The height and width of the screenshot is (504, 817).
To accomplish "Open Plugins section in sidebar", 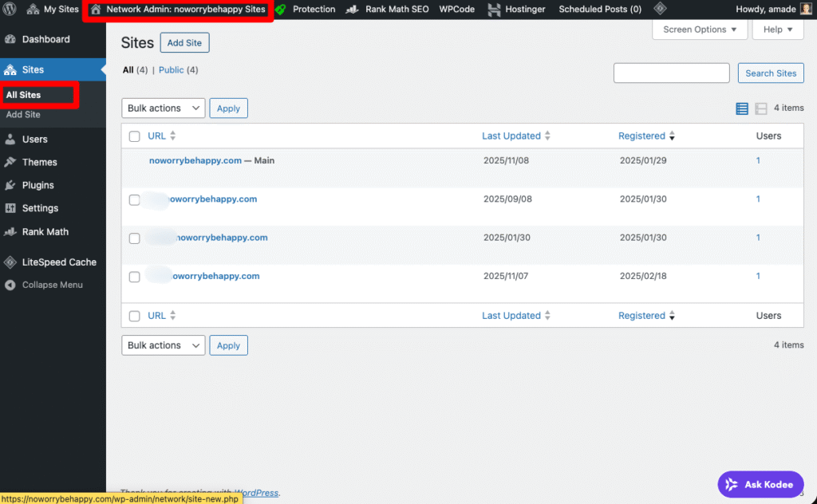I will pyautogui.click(x=37, y=185).
